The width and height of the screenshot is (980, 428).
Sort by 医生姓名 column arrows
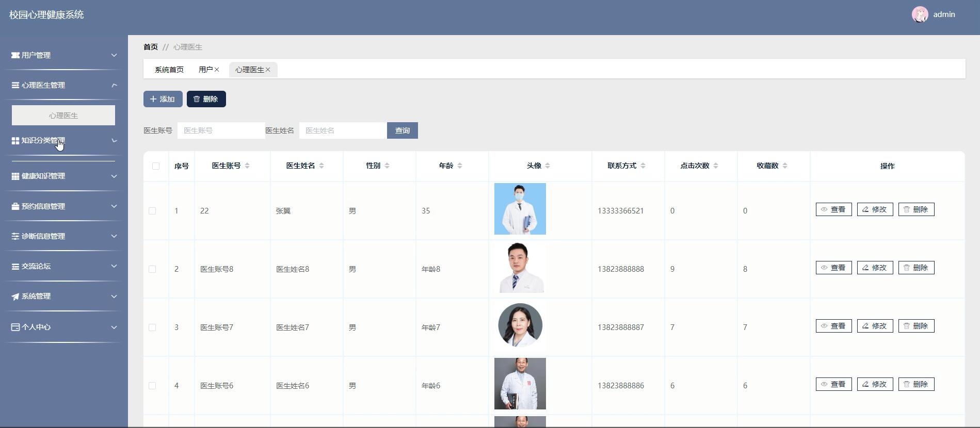pyautogui.click(x=322, y=166)
